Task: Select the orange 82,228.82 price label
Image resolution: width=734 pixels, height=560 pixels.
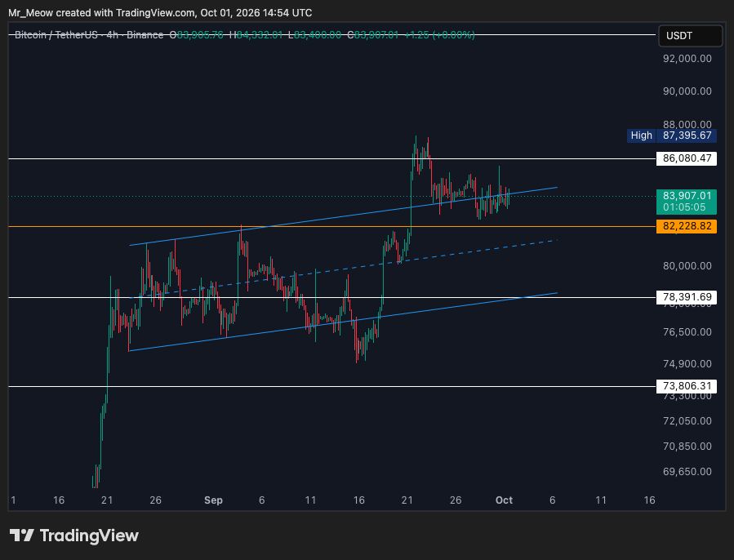Action: click(687, 226)
